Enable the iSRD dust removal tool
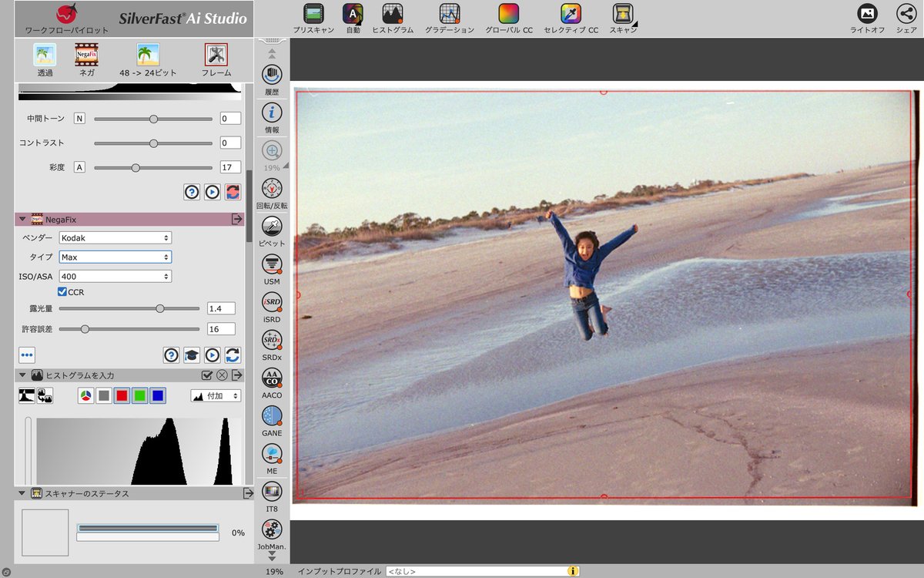Image resolution: width=924 pixels, height=578 pixels. (272, 303)
